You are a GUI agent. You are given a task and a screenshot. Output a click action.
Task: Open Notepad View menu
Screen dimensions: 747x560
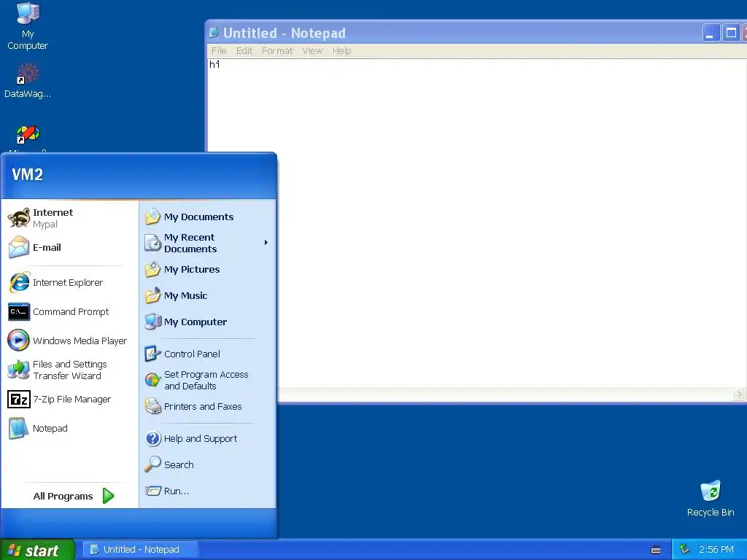pyautogui.click(x=312, y=51)
